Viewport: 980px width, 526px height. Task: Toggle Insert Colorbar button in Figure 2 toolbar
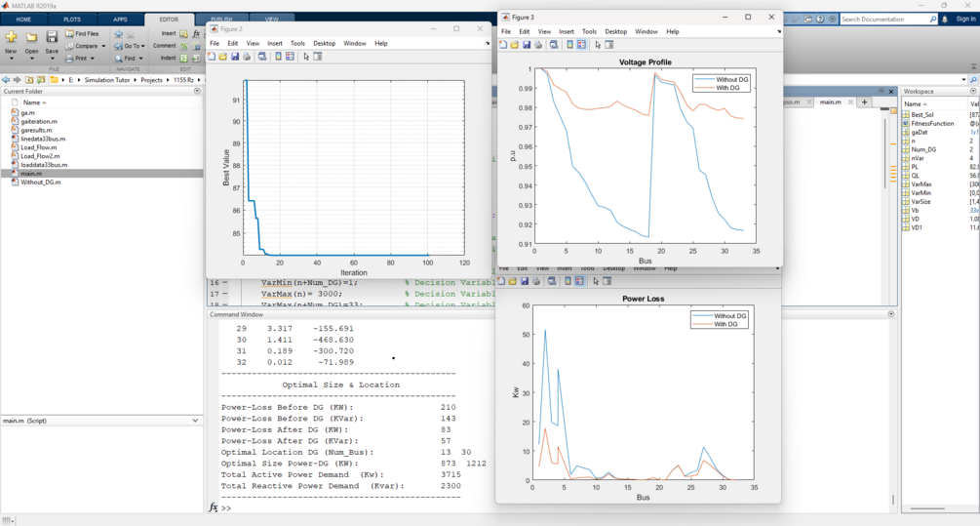click(278, 57)
